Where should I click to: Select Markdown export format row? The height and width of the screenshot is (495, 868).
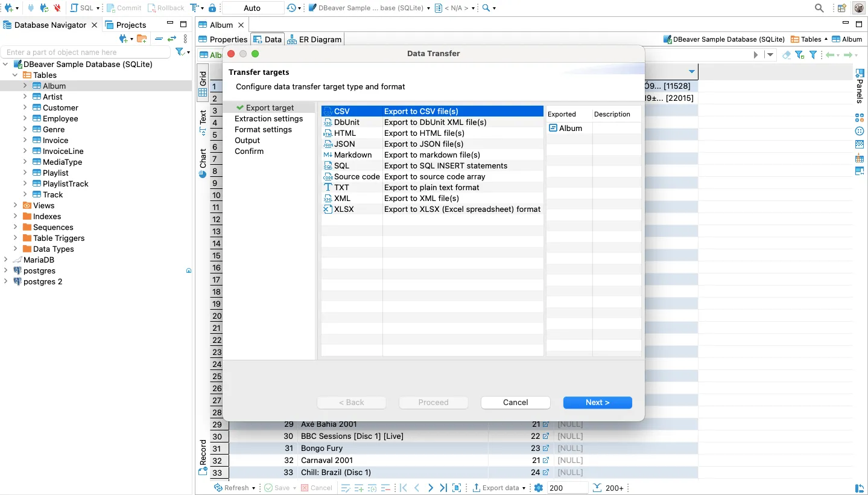tap(432, 155)
